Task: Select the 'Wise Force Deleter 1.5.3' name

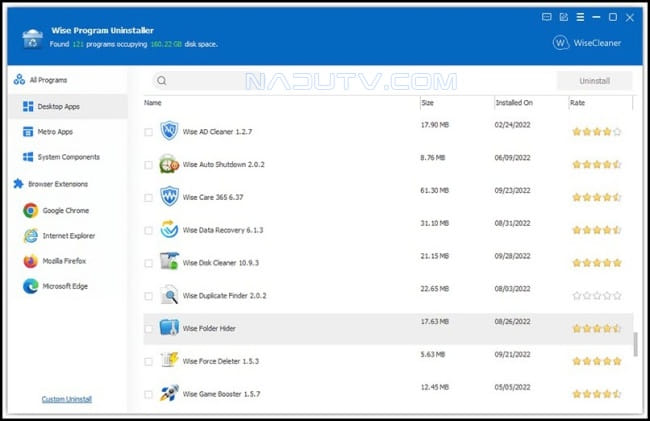Action: [x=221, y=361]
